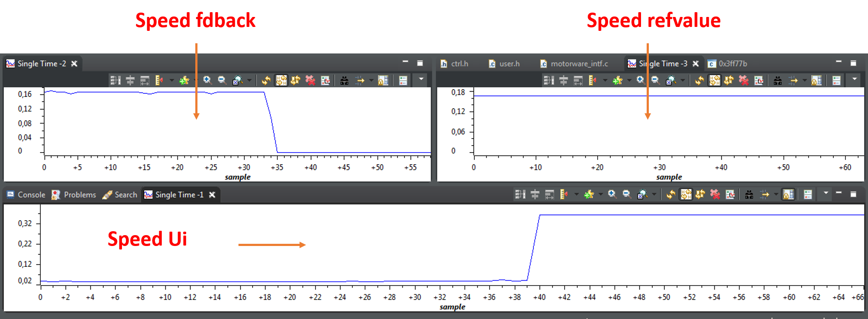Click dashed arrow icon in Single Time -2 toolbar
Viewport: 868px width, 319px height.
pyautogui.click(x=360, y=80)
